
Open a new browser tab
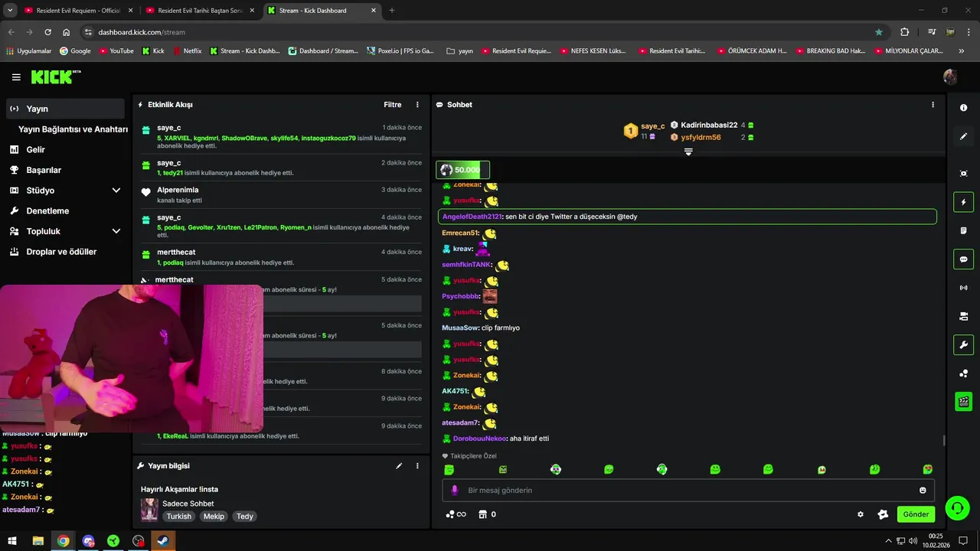click(392, 10)
